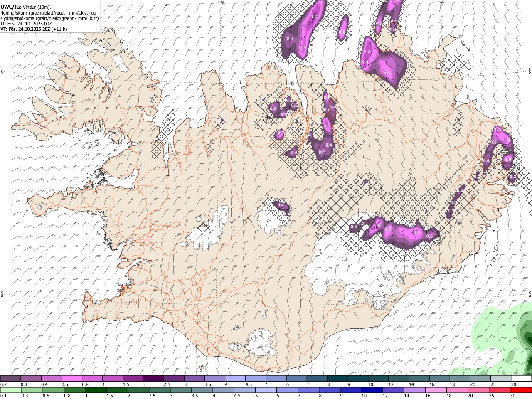
Task: Click the '3.5' label in bottom legend row
Action: [195, 396]
